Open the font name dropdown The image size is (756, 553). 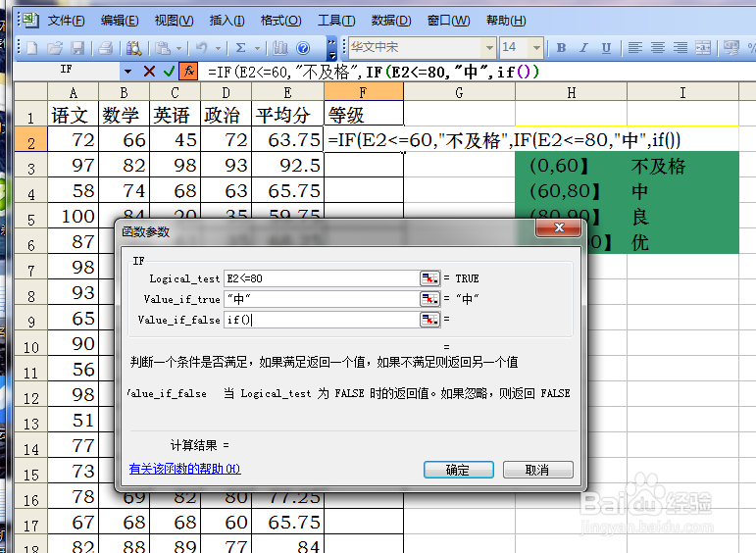click(489, 48)
